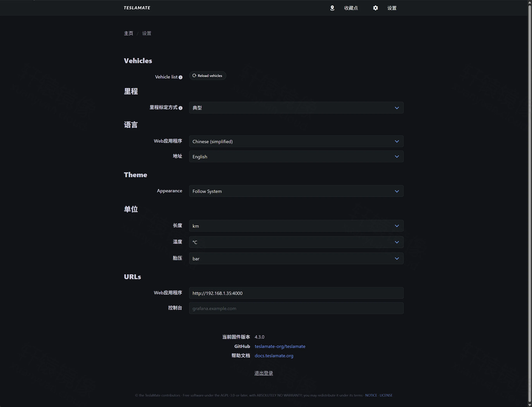Click info icon beside 里程标定方式
Viewport: 532px width, 407px height.
coord(180,108)
